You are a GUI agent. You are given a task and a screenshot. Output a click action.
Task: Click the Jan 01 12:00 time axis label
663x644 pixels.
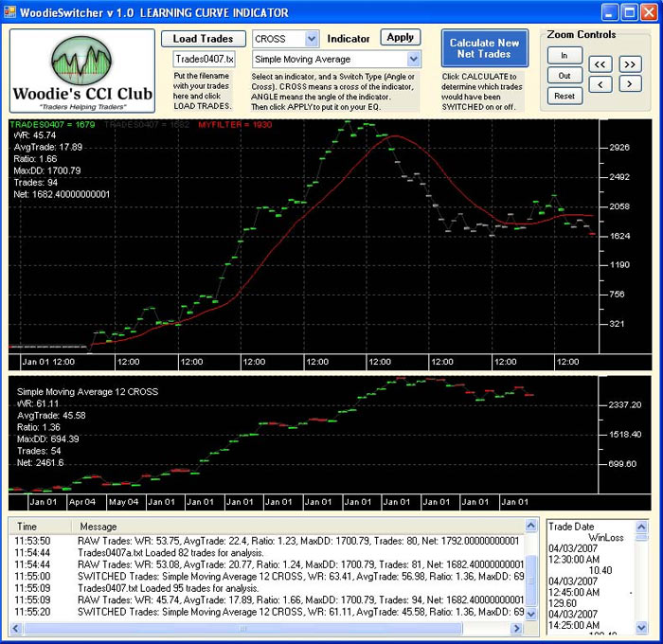click(x=48, y=362)
